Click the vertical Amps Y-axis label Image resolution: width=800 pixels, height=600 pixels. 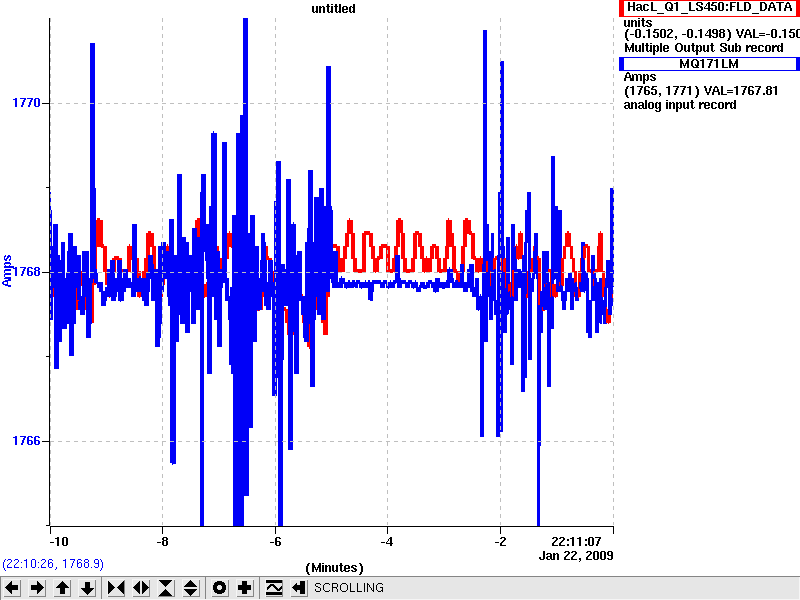click(7, 271)
